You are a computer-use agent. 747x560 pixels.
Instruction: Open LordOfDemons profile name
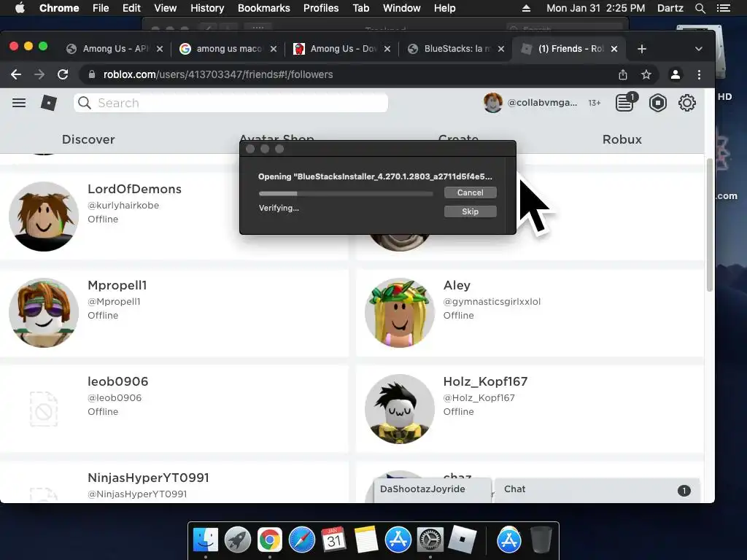(134, 189)
